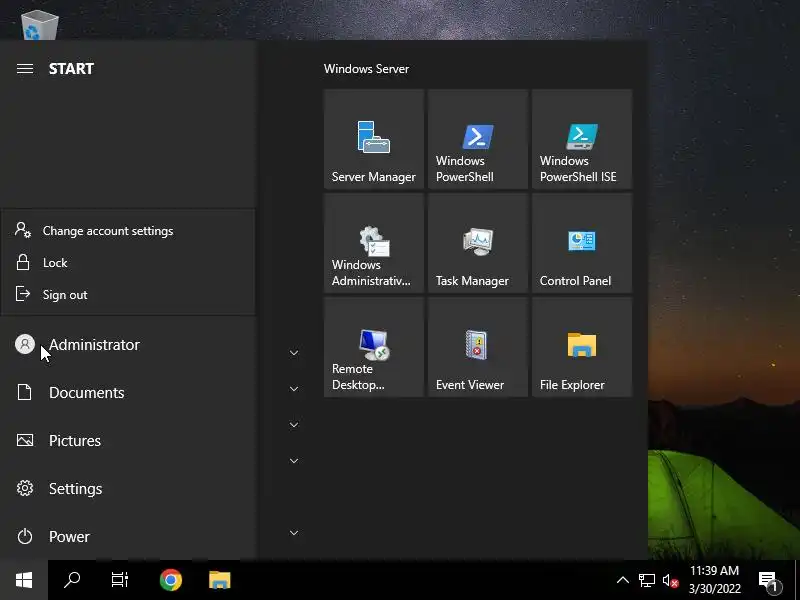Open Pictures from the Start sidebar

point(128,440)
